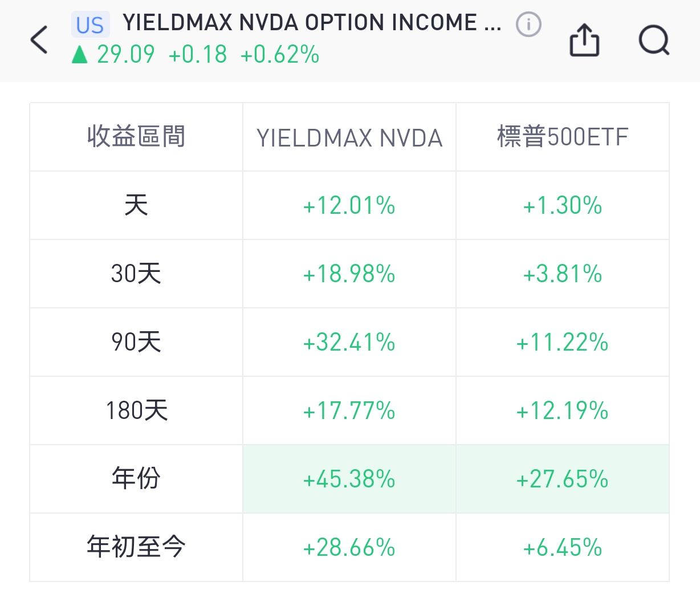This screenshot has height=594, width=700.
Task: Click the 收益區間 column header
Action: click(x=135, y=137)
